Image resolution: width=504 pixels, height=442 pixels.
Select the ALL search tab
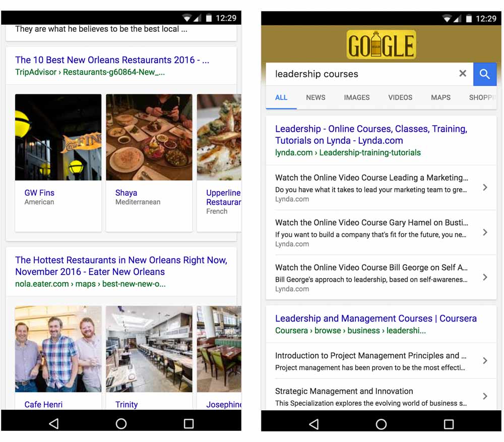281,97
